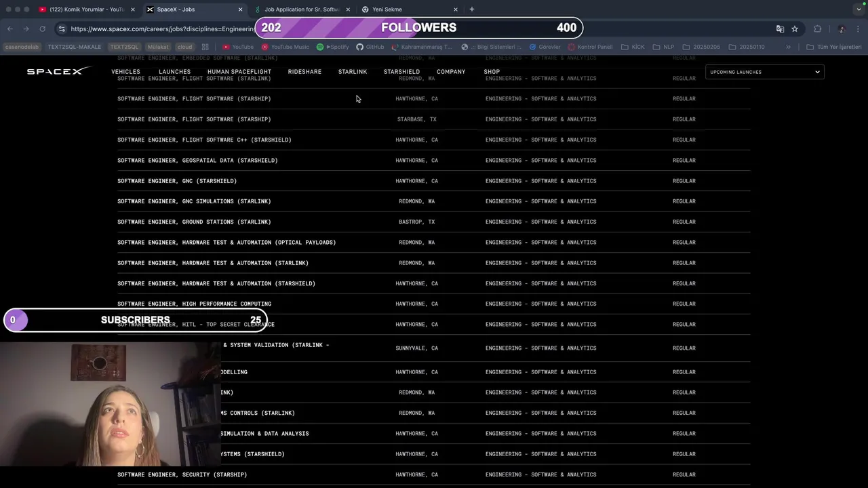Open the site information icon in address bar
Screen dimensions: 868x488
pyautogui.click(x=62, y=28)
